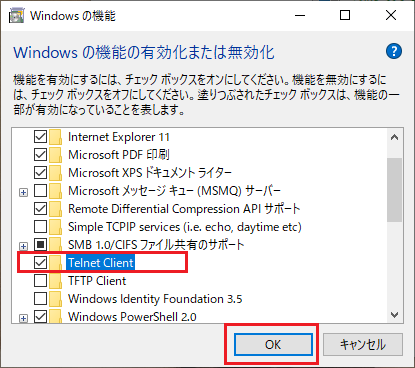
Task: Select the Windows Identity Foundation 3.5 entry
Action: click(155, 299)
